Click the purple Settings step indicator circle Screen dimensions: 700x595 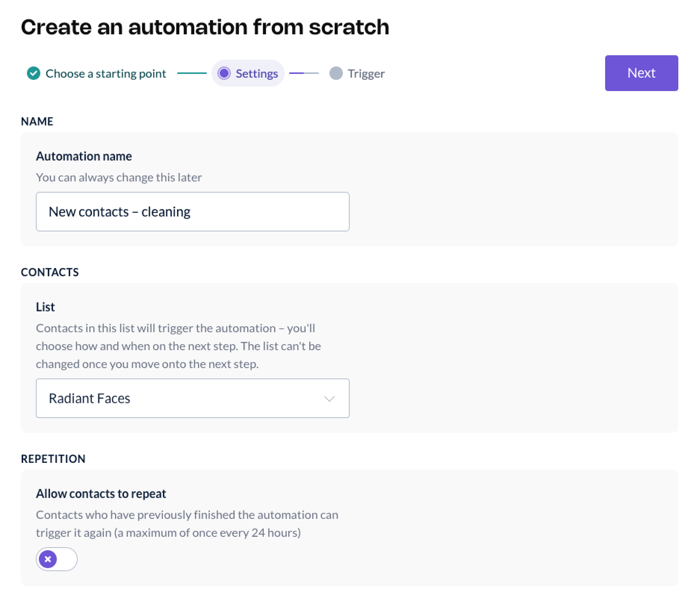coord(224,74)
